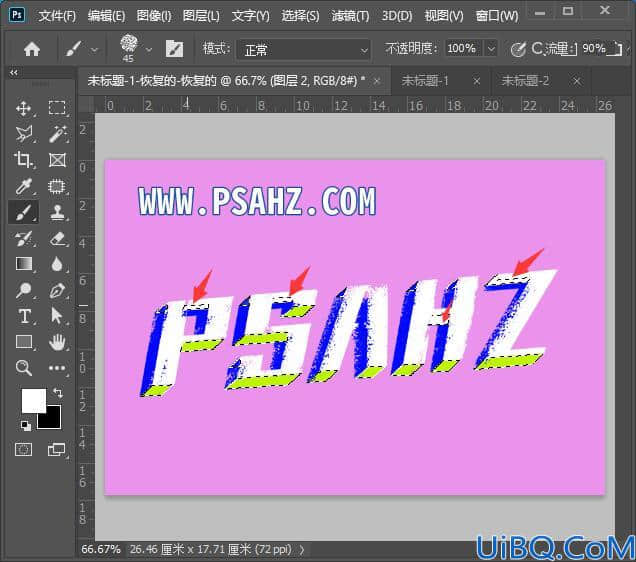
Task: Open the 视图(V) menu
Action: click(444, 16)
